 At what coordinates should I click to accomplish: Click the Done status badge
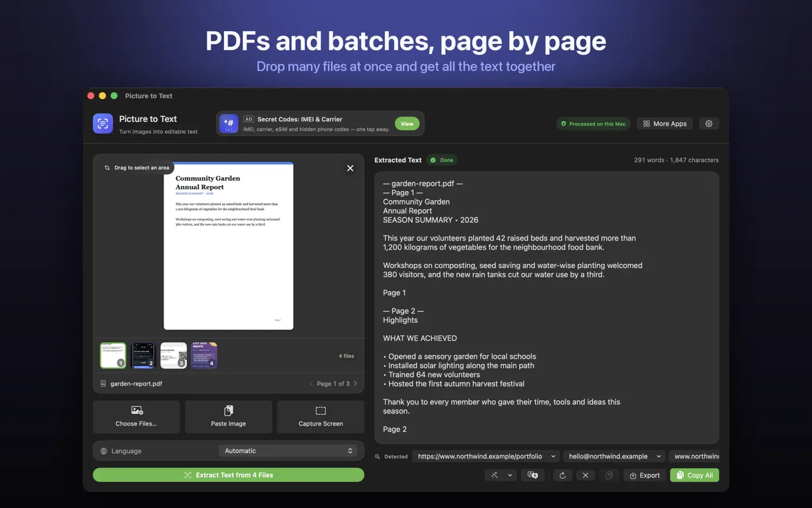click(442, 160)
